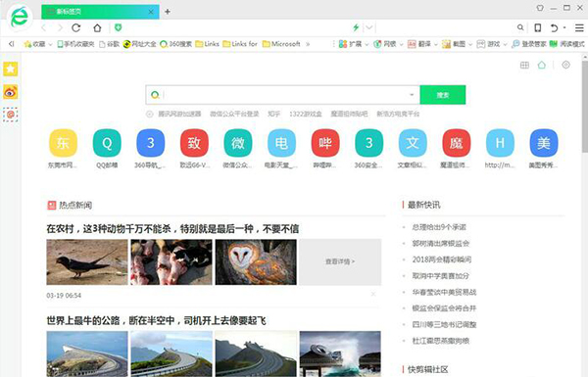Image resolution: width=588 pixels, height=377 pixels.
Task: Open the 360搜索 bookmark
Action: (175, 44)
